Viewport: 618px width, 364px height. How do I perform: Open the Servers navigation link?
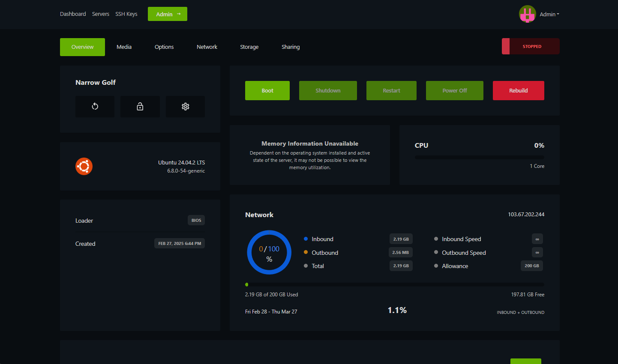[101, 14]
